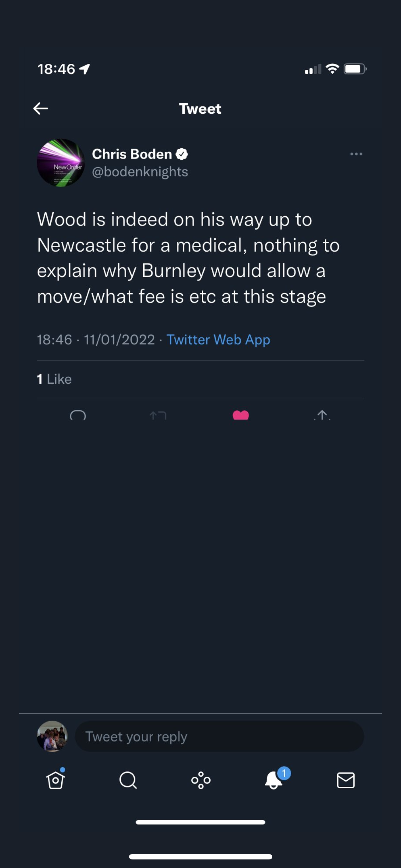Open Chris Boden's profile picture
The image size is (401, 868).
coord(61,162)
